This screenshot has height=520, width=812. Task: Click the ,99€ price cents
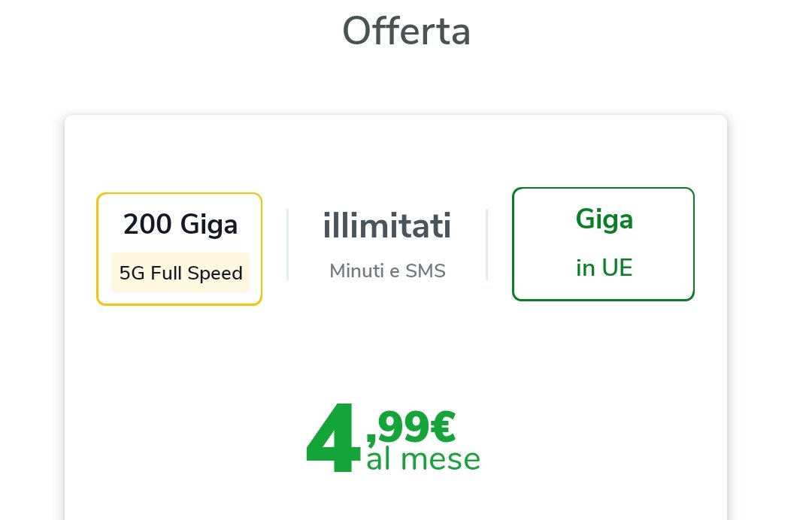[410, 428]
